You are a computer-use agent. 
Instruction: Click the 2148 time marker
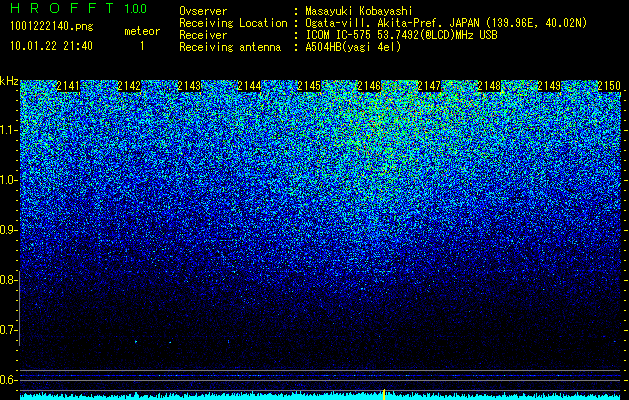pyautogui.click(x=489, y=86)
